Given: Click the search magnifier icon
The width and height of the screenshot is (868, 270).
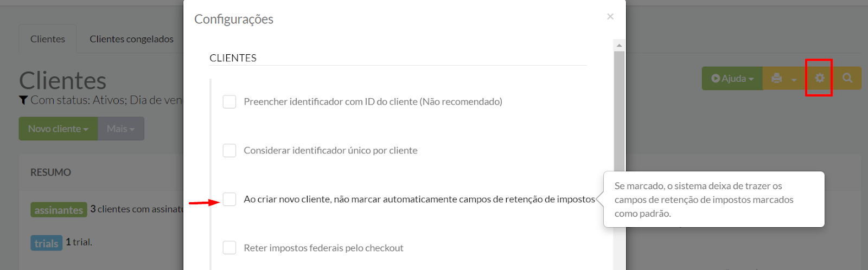Looking at the screenshot, I should coord(847,78).
